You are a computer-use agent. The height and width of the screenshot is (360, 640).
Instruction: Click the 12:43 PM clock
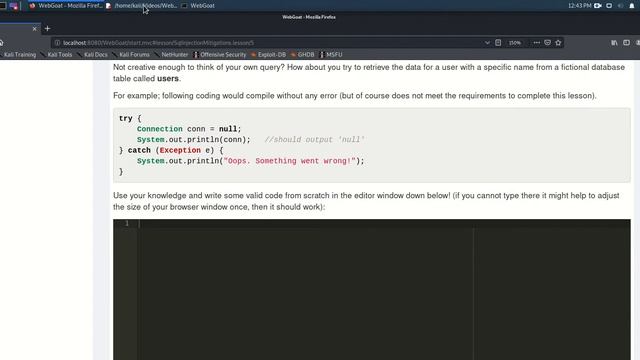580,6
